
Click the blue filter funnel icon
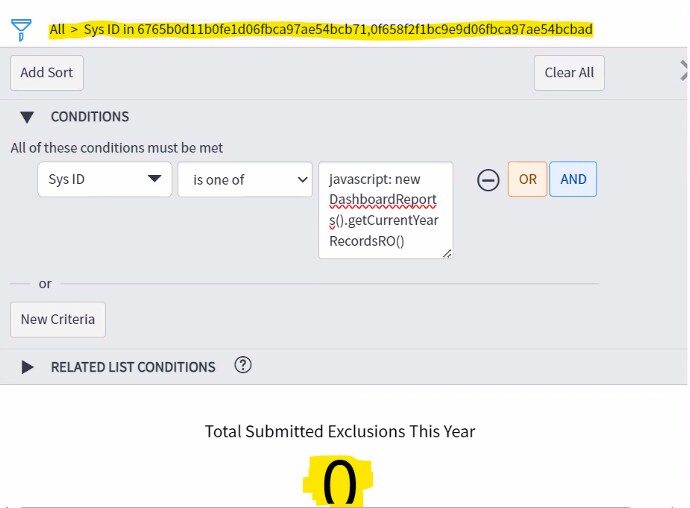21,29
